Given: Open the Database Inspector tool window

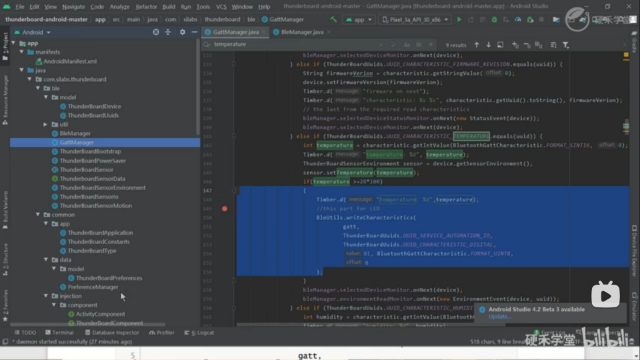Looking at the screenshot, I should coord(111,333).
